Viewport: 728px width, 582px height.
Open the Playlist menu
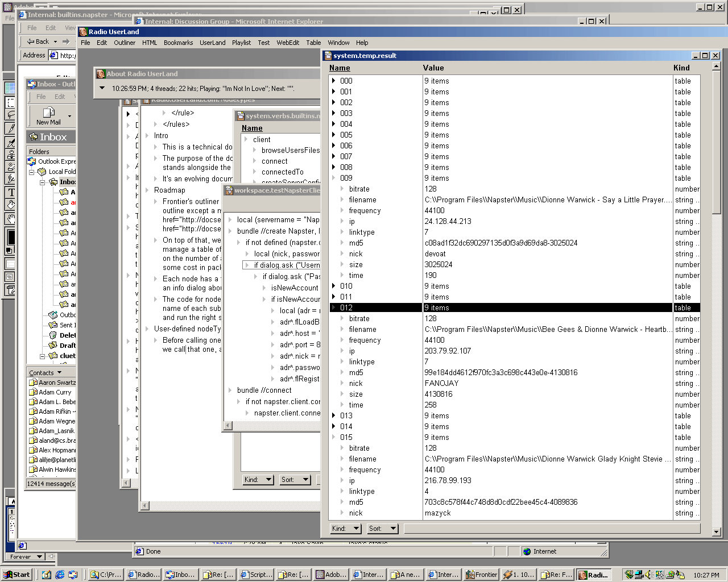(x=241, y=43)
